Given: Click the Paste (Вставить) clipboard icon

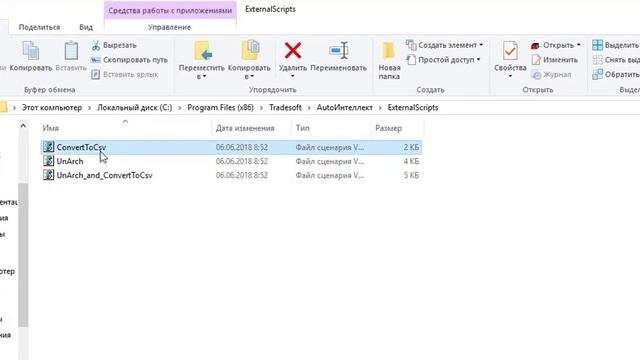Looking at the screenshot, I should click(x=71, y=51).
